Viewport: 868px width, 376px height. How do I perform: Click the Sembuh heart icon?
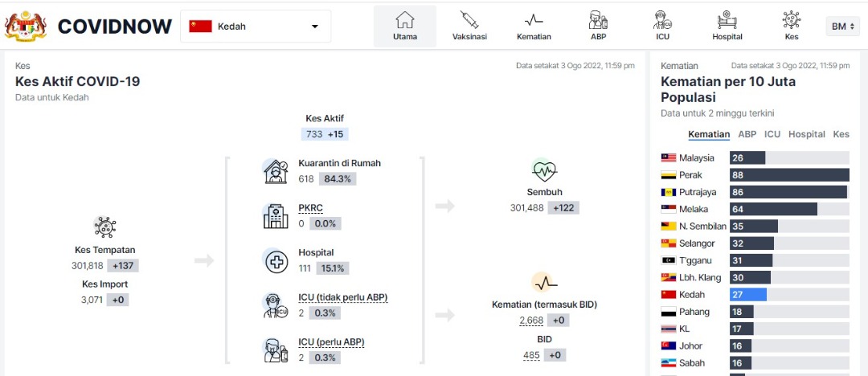[544, 170]
